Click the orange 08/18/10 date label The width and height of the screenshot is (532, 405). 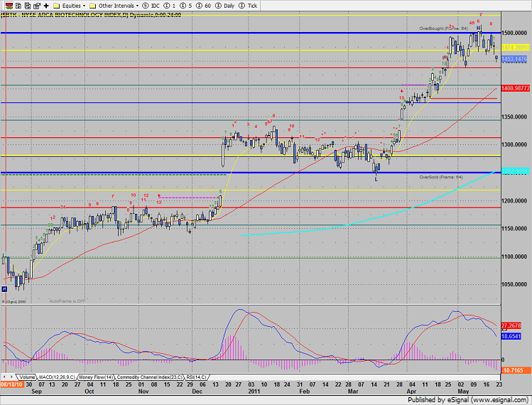[x=11, y=384]
